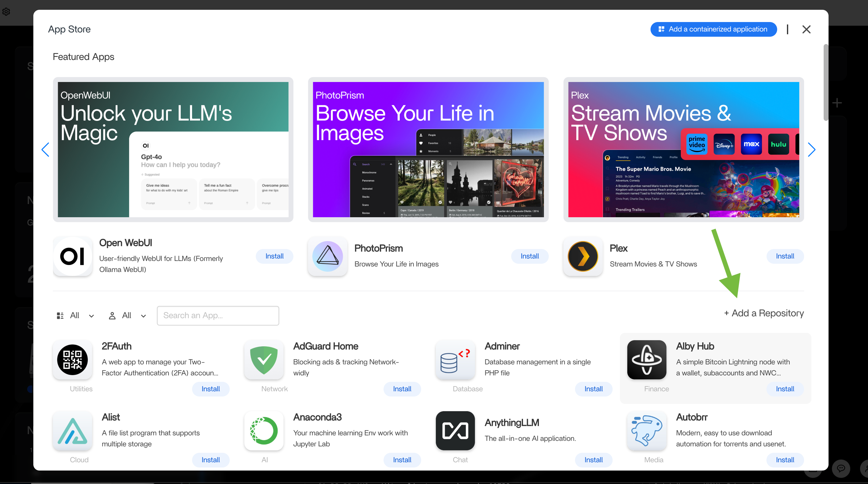Select the AnythingLLM title

[x=512, y=423]
